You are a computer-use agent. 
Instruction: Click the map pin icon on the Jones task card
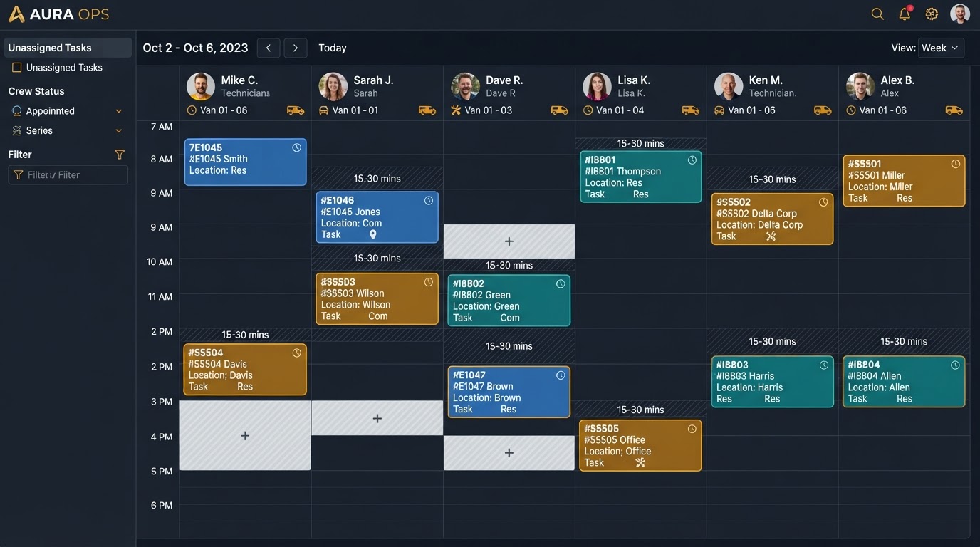(372, 234)
